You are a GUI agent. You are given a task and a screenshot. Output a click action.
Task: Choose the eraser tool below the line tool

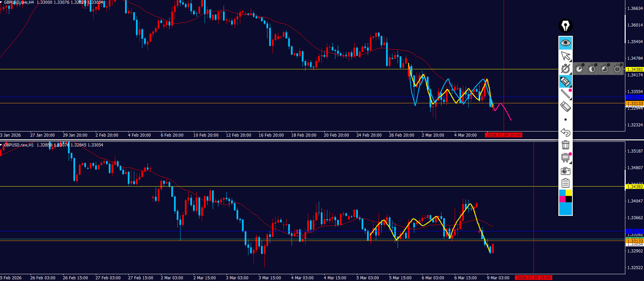[x=565, y=107]
